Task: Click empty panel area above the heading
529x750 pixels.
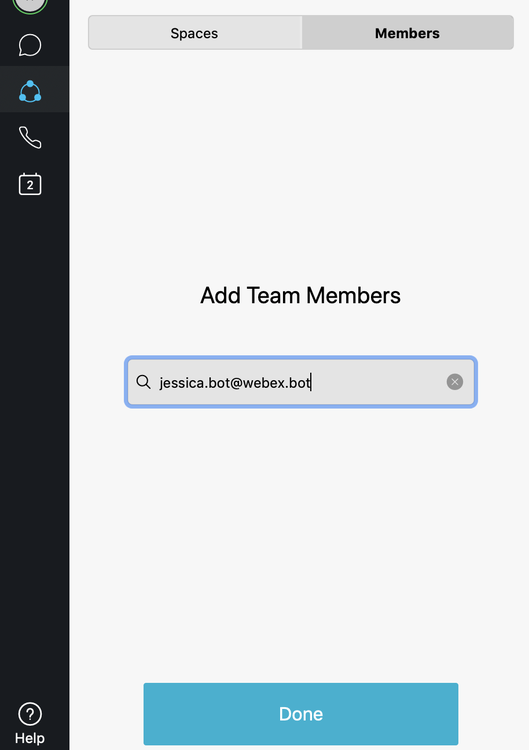Action: click(x=300, y=163)
